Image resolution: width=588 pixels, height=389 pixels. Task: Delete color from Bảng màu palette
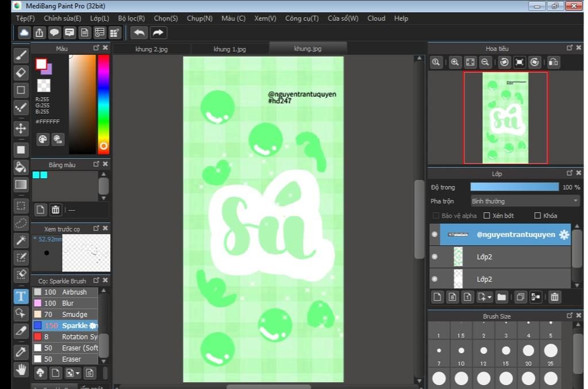56,210
